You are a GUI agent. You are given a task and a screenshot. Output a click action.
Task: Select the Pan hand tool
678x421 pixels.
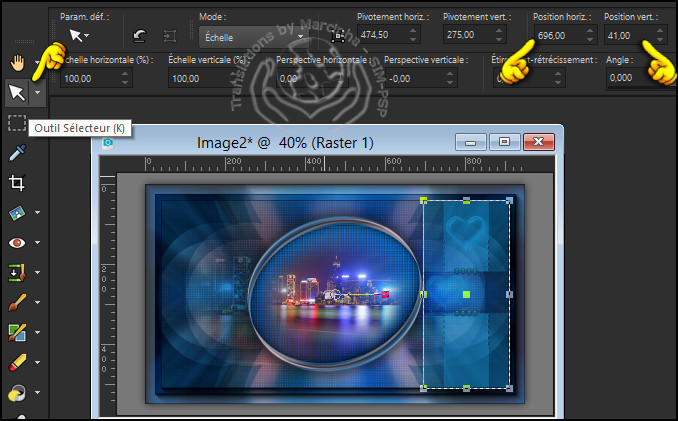tap(17, 62)
